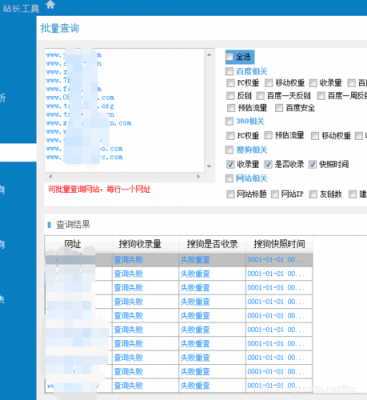367x400 pixels.
Task: Check 收录量 under 百度相关
Action: [313, 83]
